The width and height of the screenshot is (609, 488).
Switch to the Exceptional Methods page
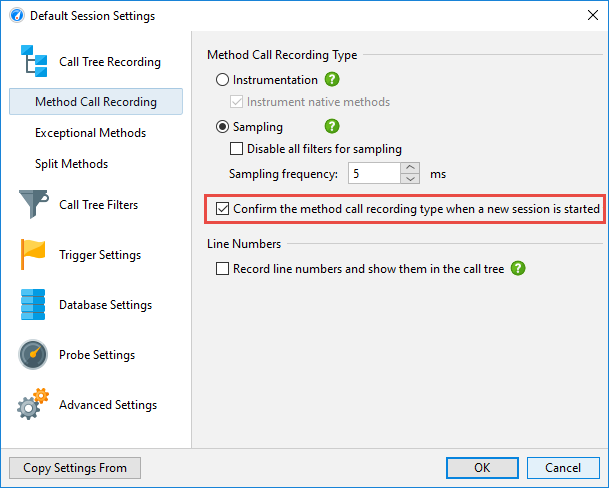pos(90,133)
